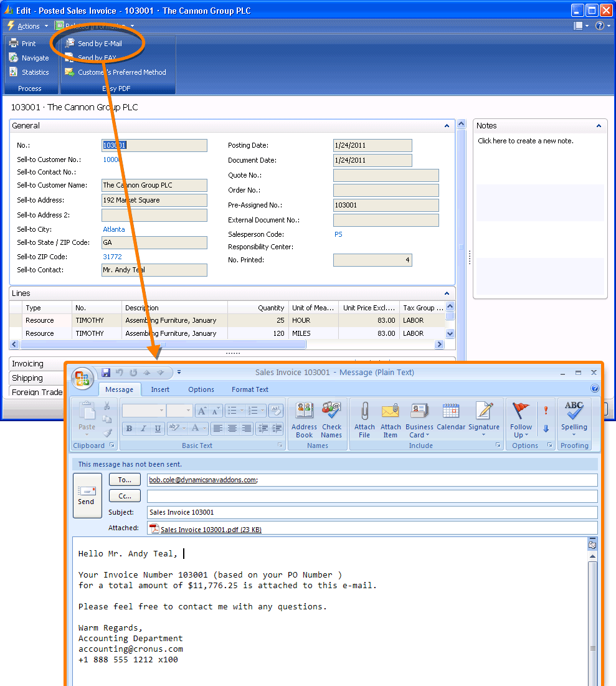
Task: Toggle Align Text Left
Action: (x=217, y=428)
